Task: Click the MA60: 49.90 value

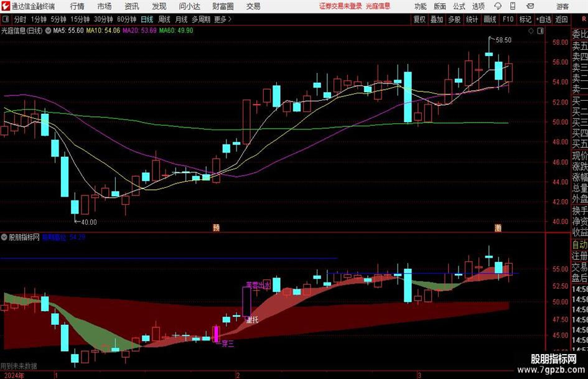Action: pyautogui.click(x=176, y=30)
